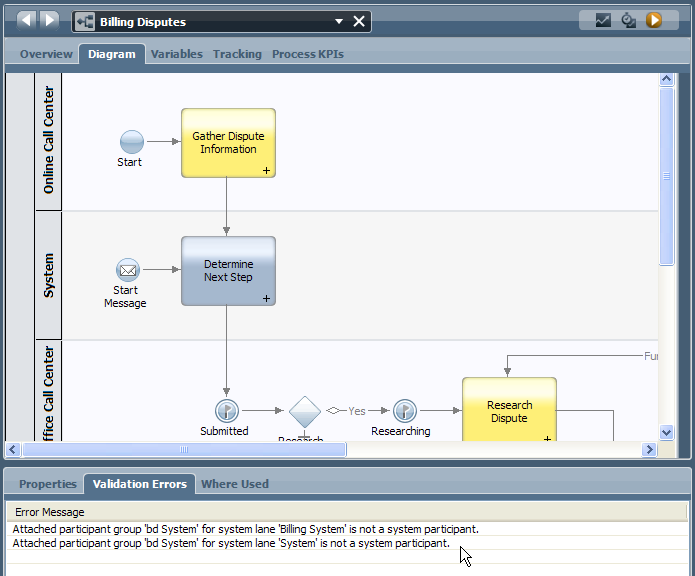Image resolution: width=695 pixels, height=576 pixels.
Task: Click the vertical scrollbar thumb
Action: pyautogui.click(x=666, y=176)
